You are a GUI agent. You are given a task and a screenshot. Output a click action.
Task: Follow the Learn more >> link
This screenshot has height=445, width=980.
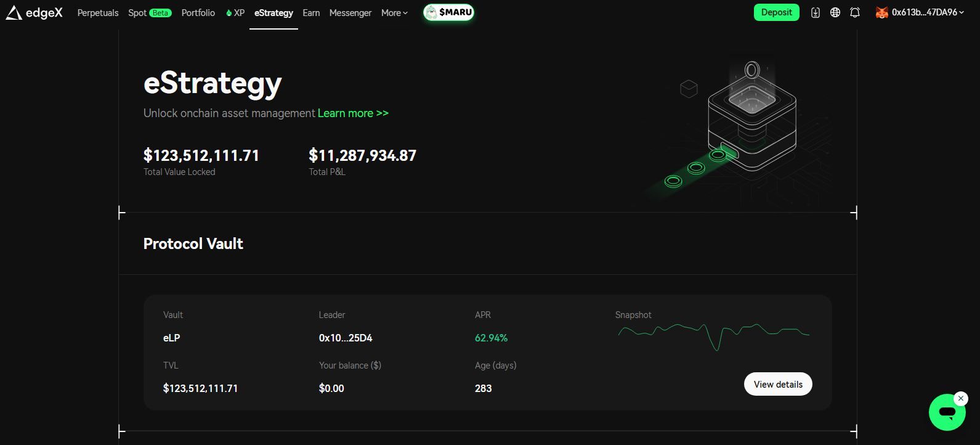tap(353, 113)
